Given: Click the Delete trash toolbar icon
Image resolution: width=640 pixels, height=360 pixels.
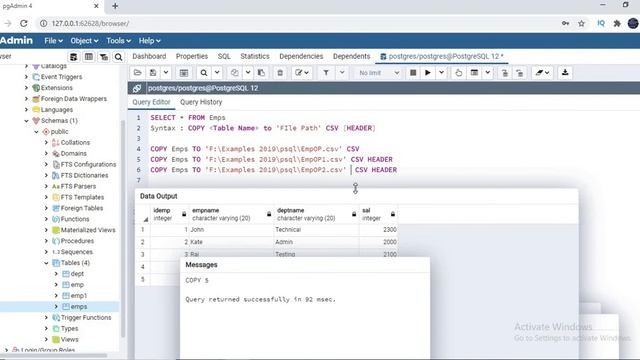Looking at the screenshot, I should tap(280, 73).
